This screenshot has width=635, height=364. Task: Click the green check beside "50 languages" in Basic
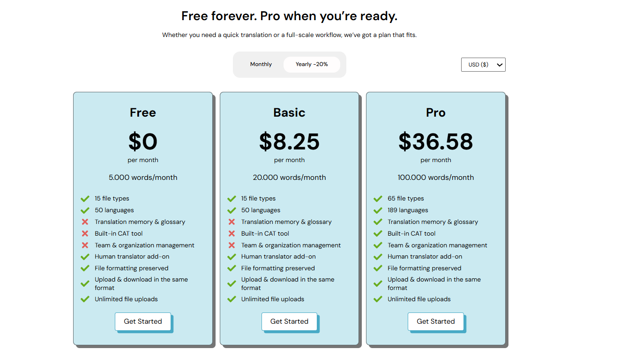pyautogui.click(x=232, y=210)
